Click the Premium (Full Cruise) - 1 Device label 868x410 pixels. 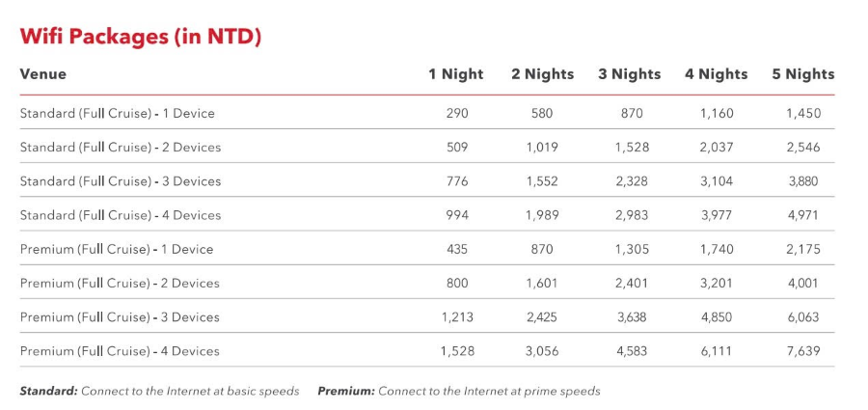tap(117, 249)
